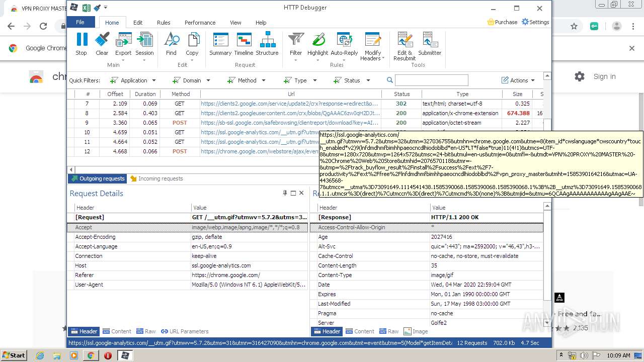644x362 pixels.
Task: Pin the Request Details panel
Action: click(285, 193)
